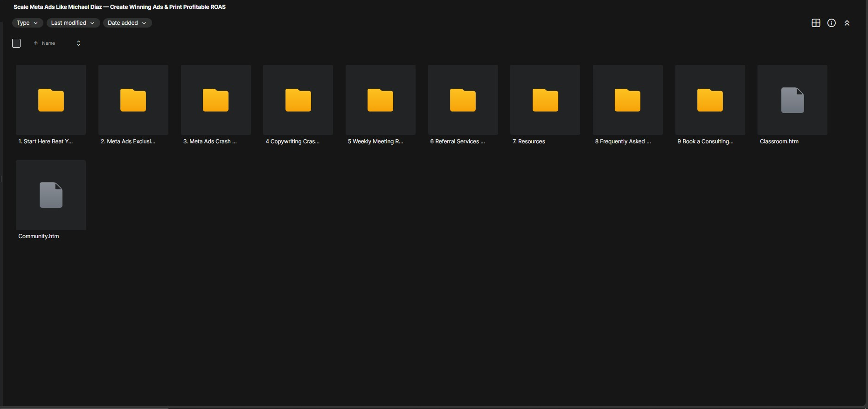868x409 pixels.
Task: Open the info details icon
Action: (832, 23)
